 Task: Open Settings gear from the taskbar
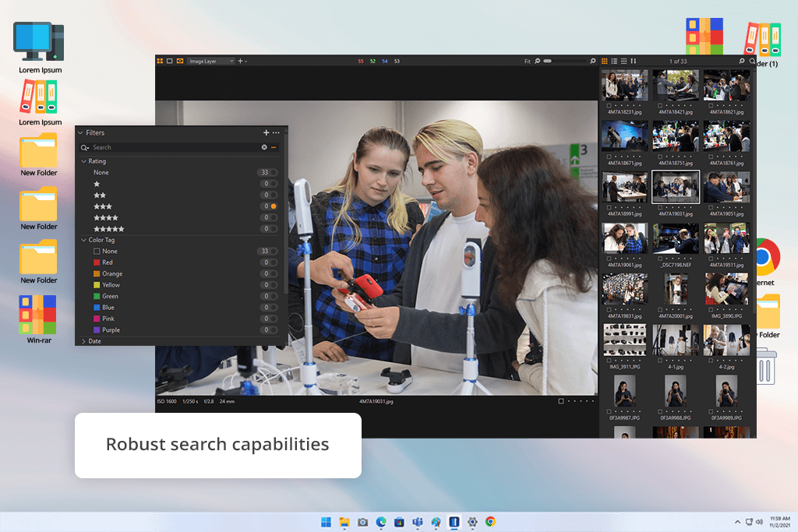pos(472,522)
